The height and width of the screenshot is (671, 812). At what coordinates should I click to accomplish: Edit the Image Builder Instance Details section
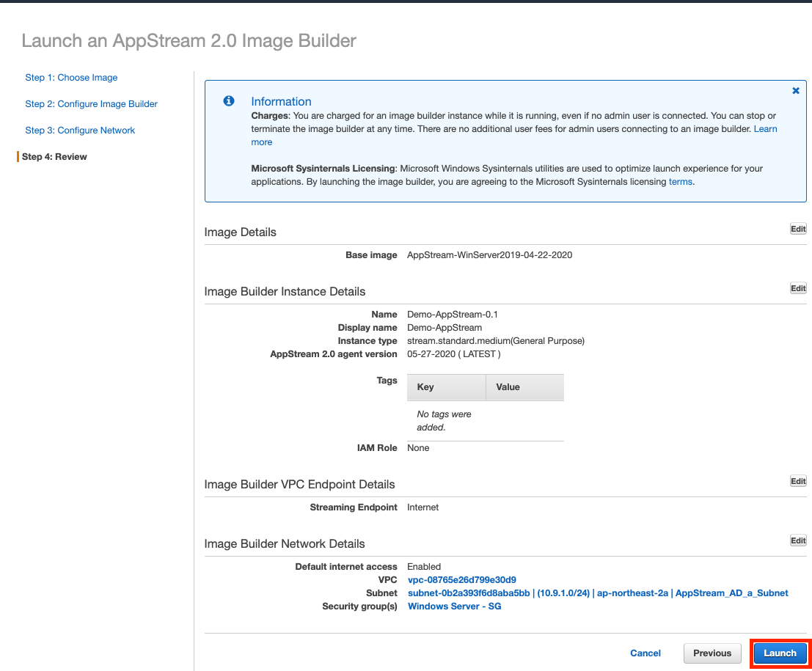(x=798, y=288)
